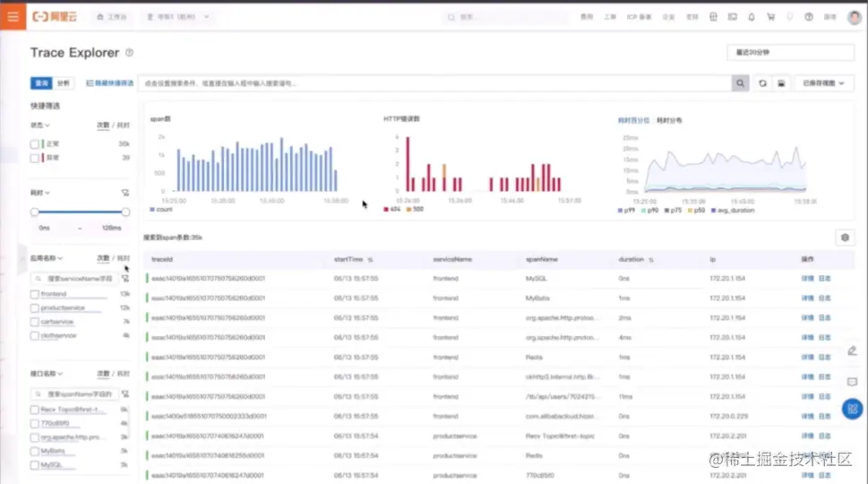The width and height of the screenshot is (868, 484).
Task: Open the shopping cart icon
Action: tap(770, 17)
